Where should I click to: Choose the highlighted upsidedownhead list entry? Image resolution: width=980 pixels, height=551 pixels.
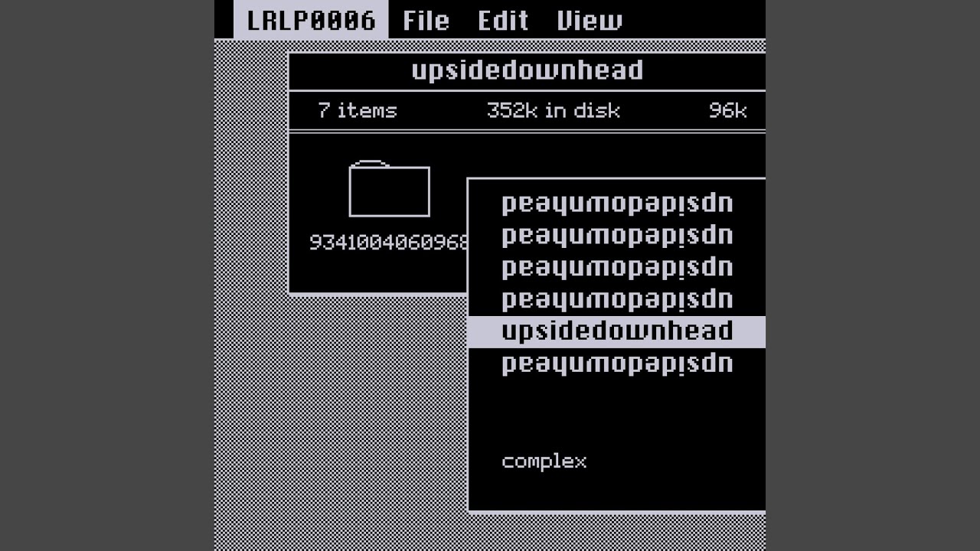(616, 331)
